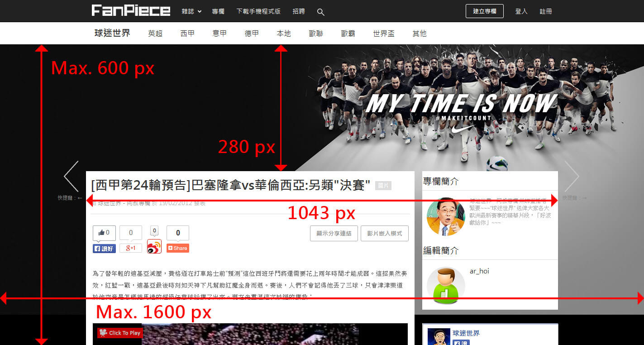Click the Weibo count bubble

pyautogui.click(x=154, y=231)
